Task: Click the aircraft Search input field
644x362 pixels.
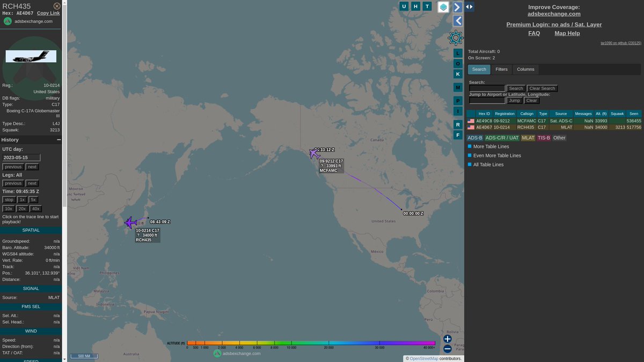Action: (487, 88)
